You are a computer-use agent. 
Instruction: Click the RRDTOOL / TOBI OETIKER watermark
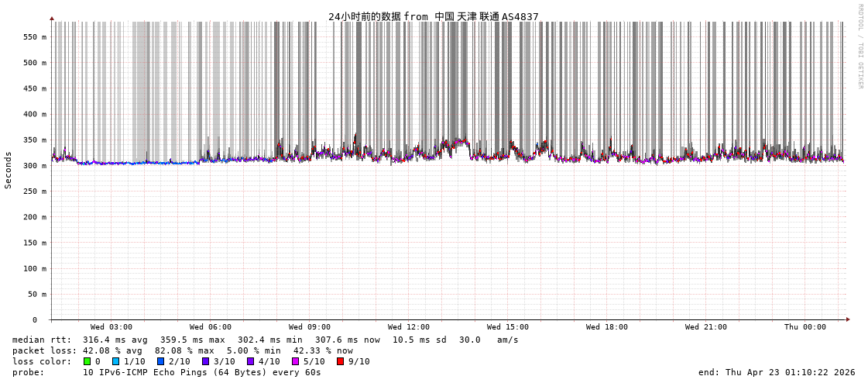pyautogui.click(x=859, y=47)
